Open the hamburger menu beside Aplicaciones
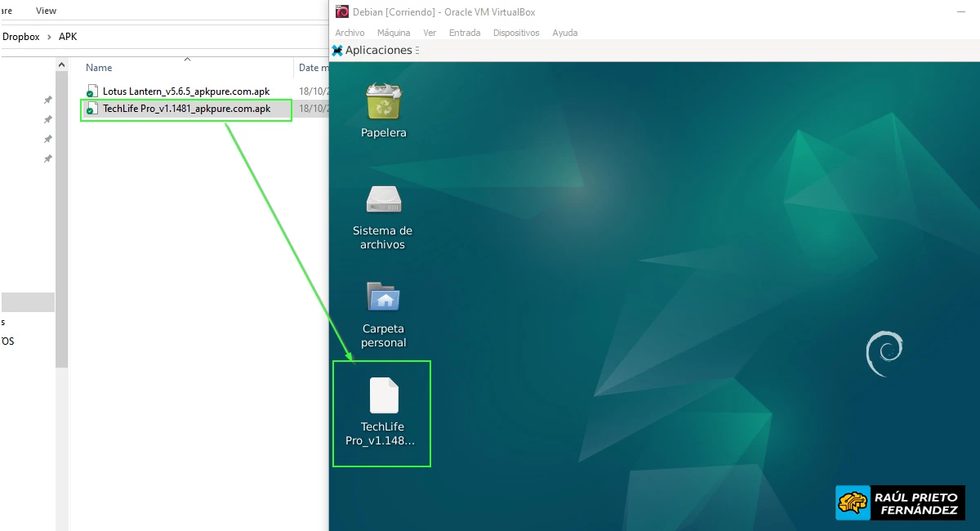This screenshot has height=531, width=980. [417, 50]
